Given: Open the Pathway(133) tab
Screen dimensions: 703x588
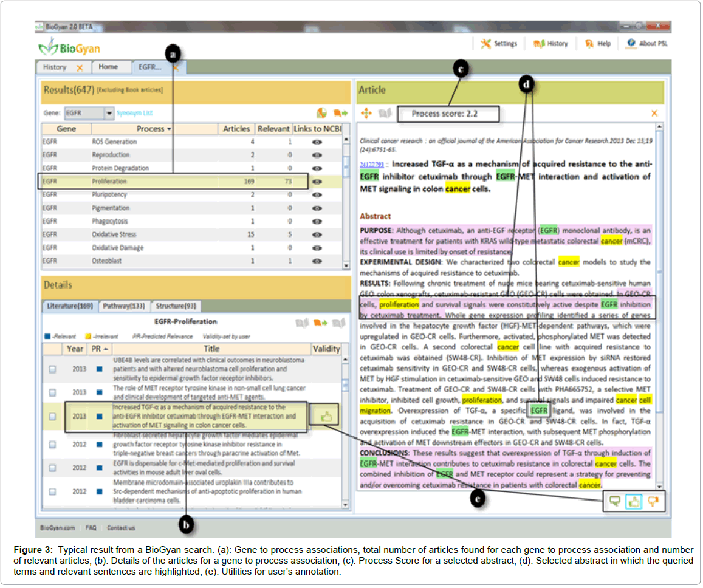Looking at the screenshot, I should pos(124,306).
